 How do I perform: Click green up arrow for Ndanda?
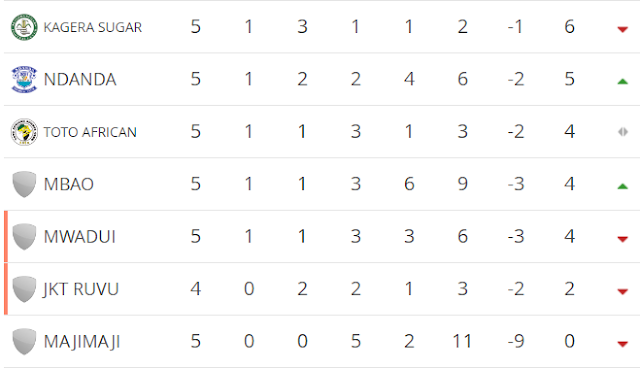tap(622, 82)
